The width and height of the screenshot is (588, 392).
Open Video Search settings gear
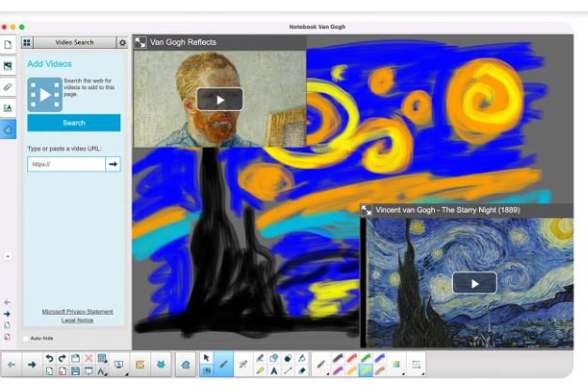121,42
